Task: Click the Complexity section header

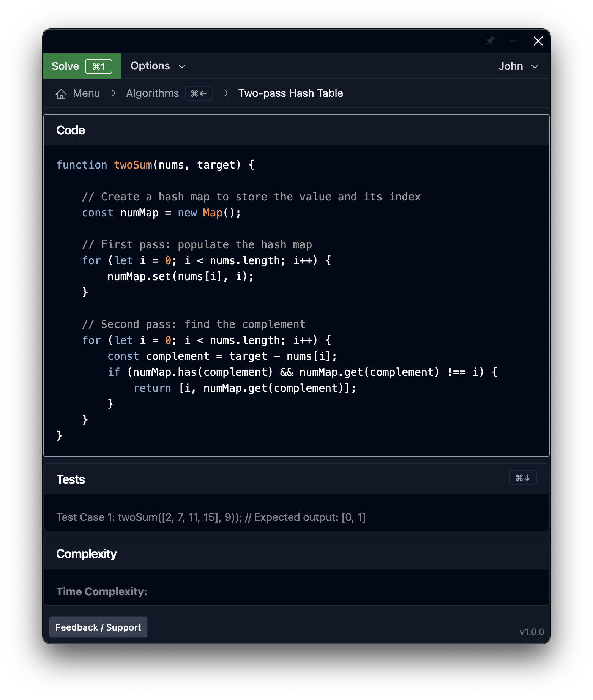Action: coord(296,553)
